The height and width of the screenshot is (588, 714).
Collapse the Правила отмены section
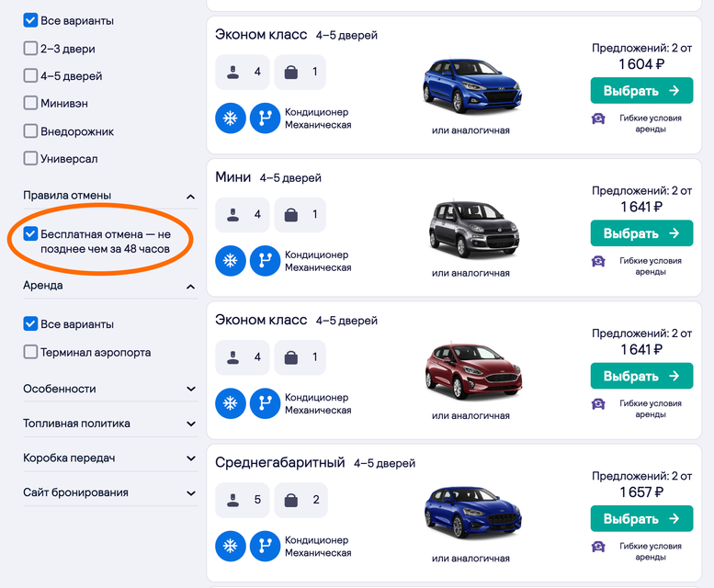pos(190,196)
